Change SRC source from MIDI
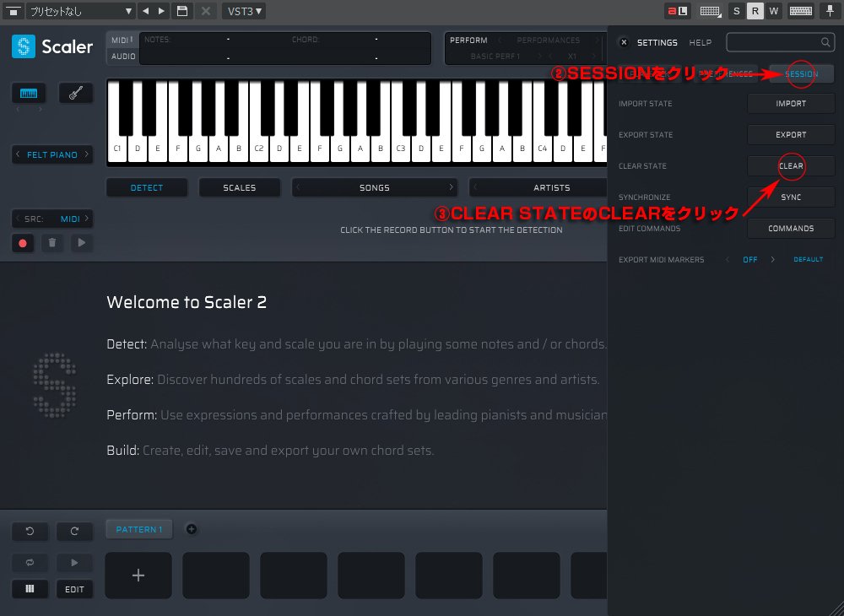The width and height of the screenshot is (844, 616). pyautogui.click(x=70, y=219)
